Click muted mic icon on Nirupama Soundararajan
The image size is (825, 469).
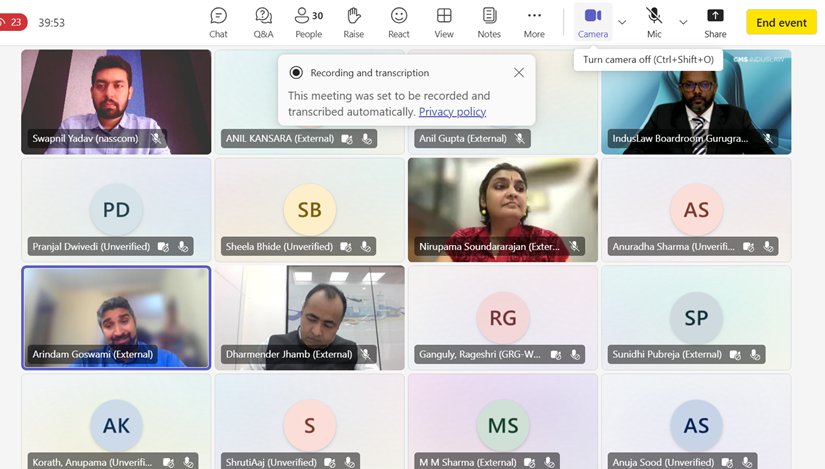coord(575,246)
